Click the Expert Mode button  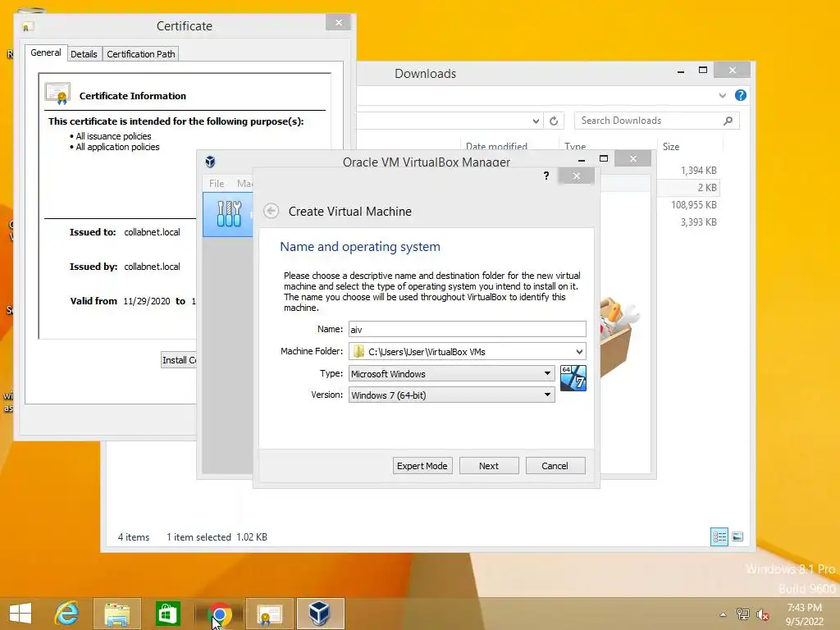click(x=422, y=466)
